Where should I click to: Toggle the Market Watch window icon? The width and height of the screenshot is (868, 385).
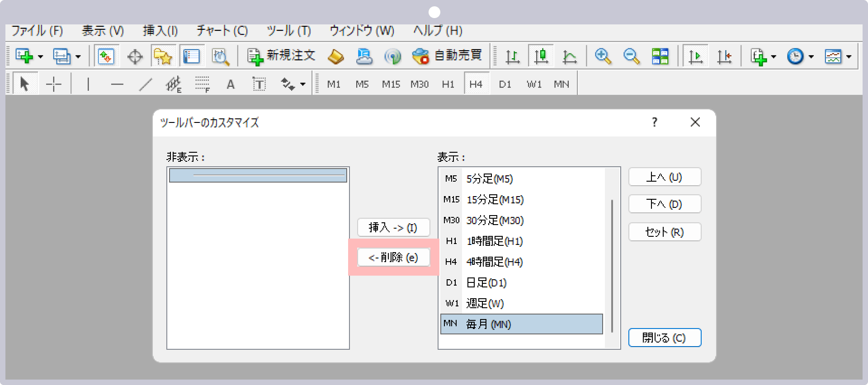[106, 56]
